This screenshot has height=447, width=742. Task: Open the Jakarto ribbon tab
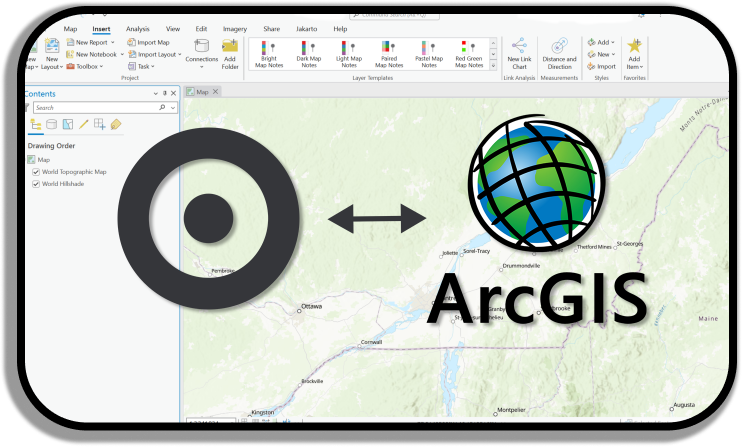(x=306, y=29)
